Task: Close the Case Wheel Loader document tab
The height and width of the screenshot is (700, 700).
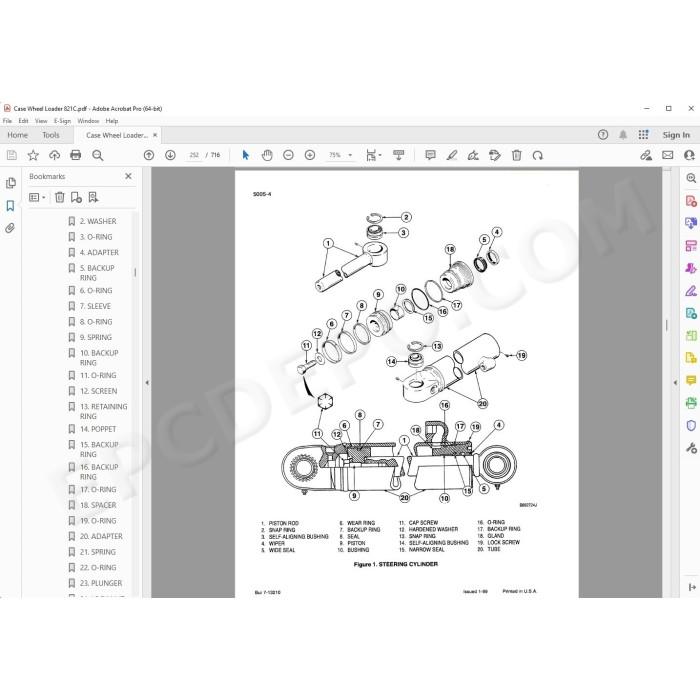Action: (x=155, y=135)
